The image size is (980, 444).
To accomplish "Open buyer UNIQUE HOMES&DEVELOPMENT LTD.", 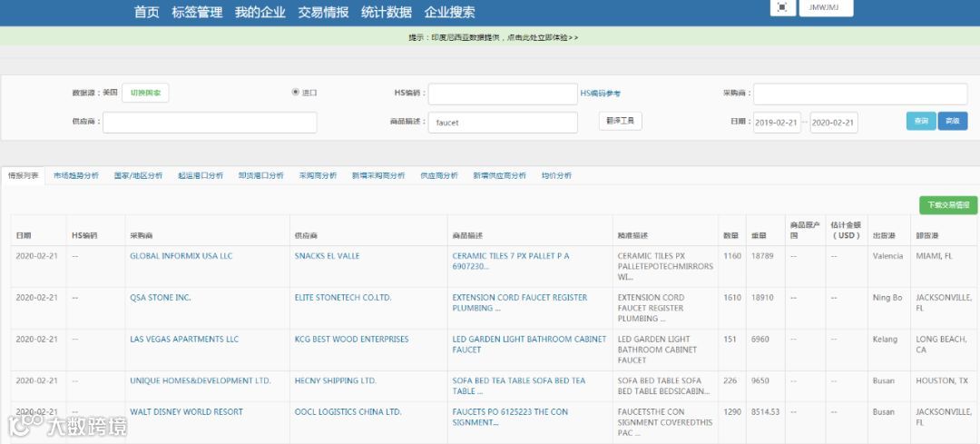I will pos(201,380).
